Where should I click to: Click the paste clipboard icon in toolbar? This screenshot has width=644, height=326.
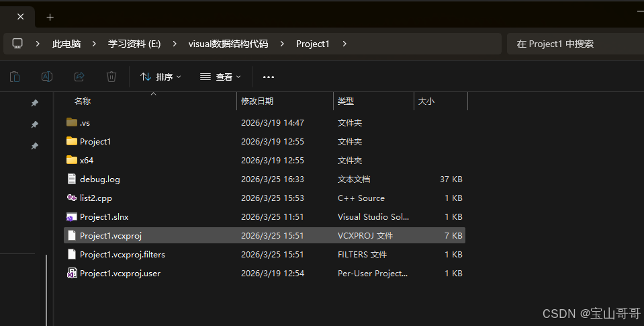pyautogui.click(x=15, y=77)
